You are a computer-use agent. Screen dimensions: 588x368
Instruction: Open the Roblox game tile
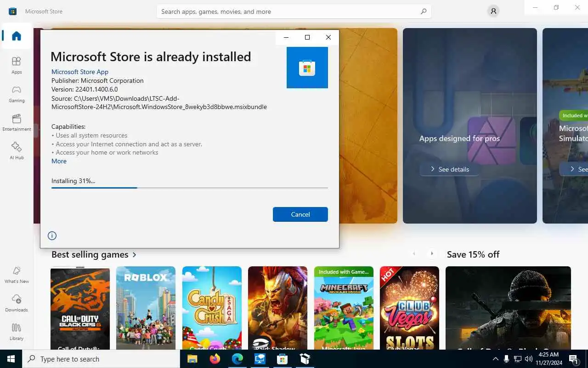coord(146,308)
